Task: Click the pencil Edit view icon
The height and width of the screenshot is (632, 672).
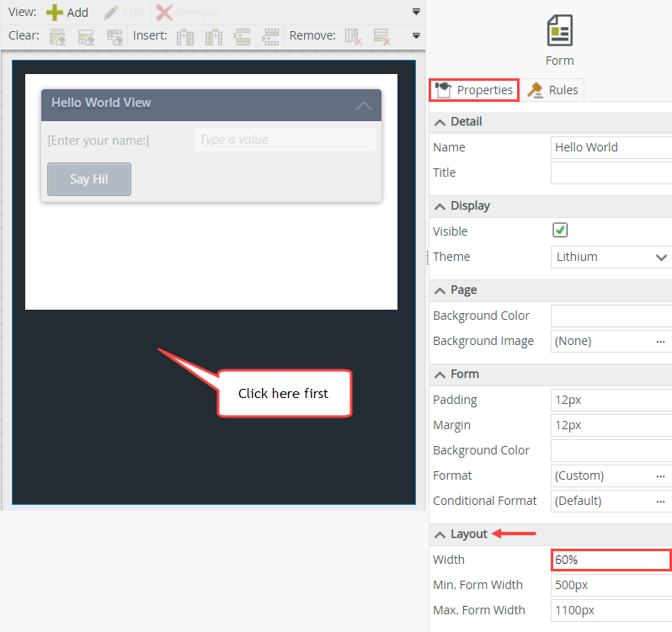Action: pos(111,13)
